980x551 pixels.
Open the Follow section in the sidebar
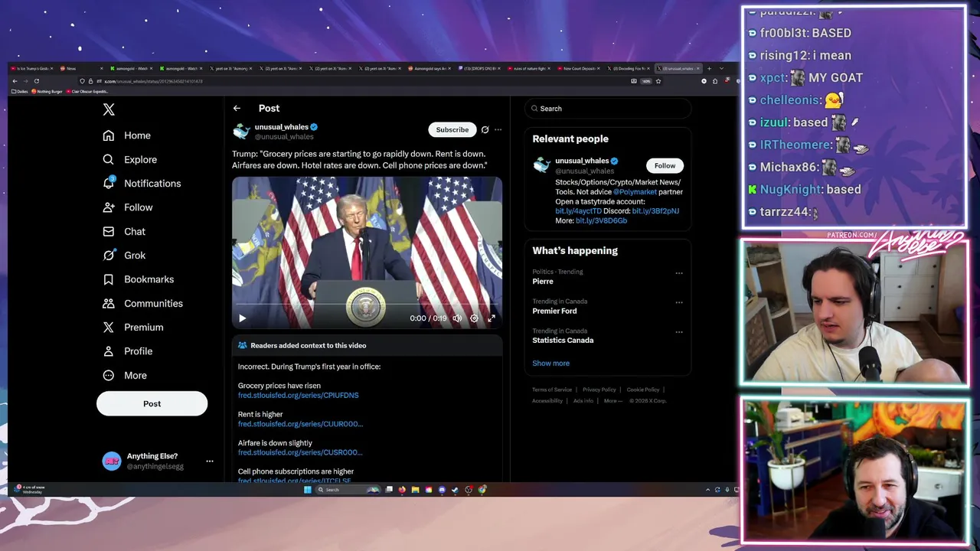pos(128,207)
